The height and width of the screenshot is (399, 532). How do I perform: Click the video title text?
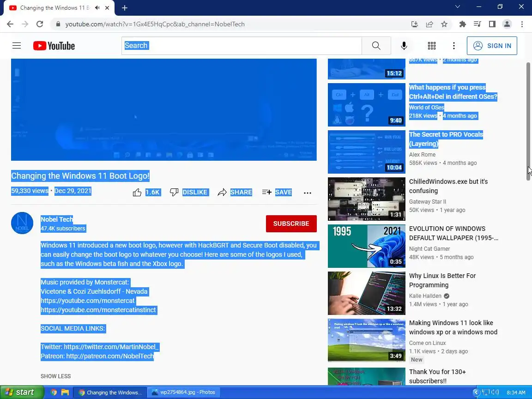tap(80, 176)
